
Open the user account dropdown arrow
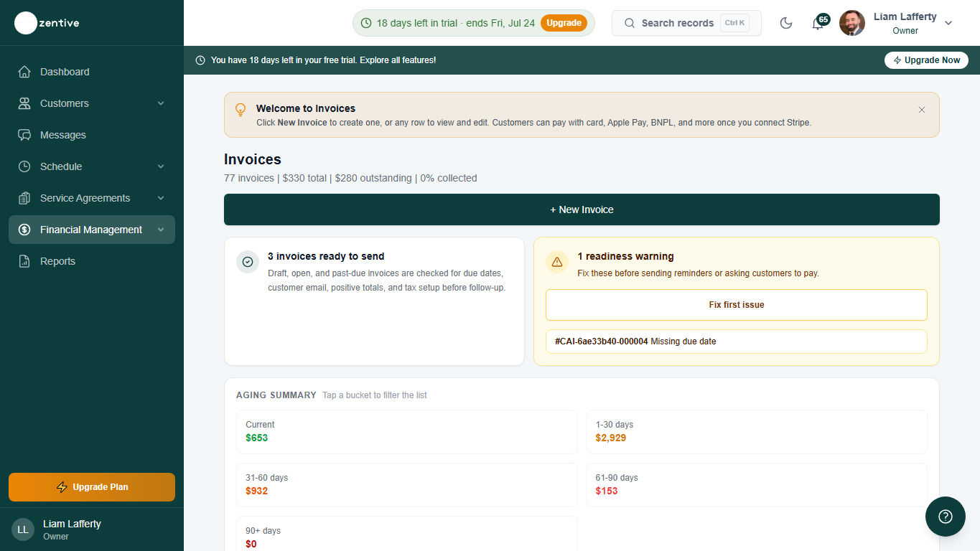click(948, 23)
